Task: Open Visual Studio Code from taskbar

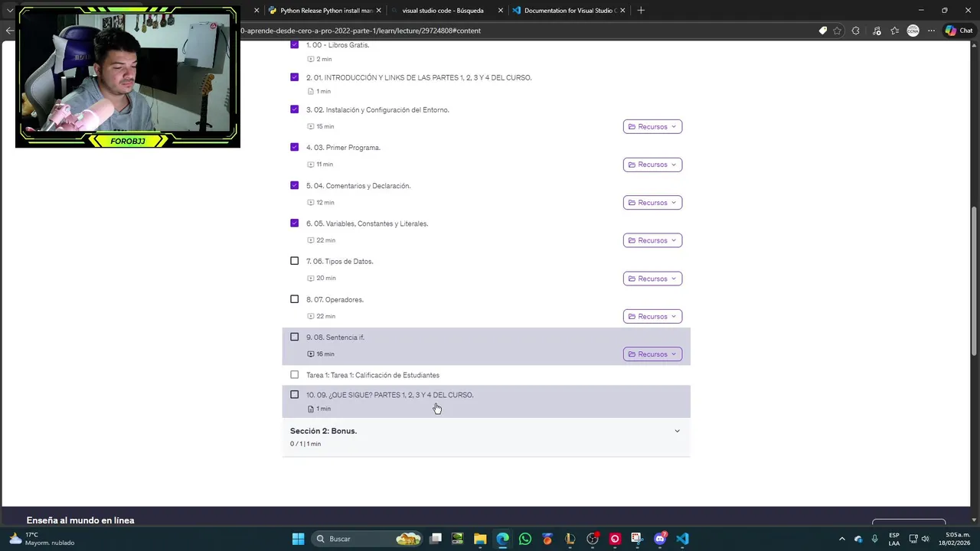Action: [x=682, y=539]
